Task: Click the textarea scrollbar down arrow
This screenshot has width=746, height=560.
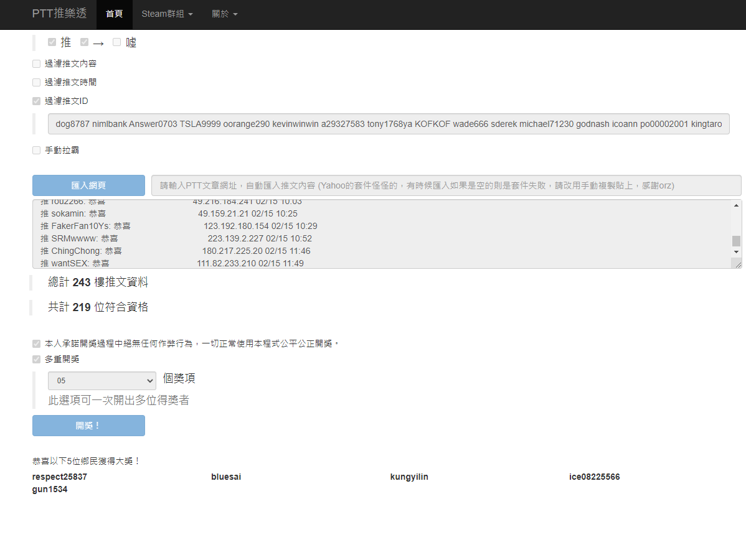Action: click(x=736, y=252)
